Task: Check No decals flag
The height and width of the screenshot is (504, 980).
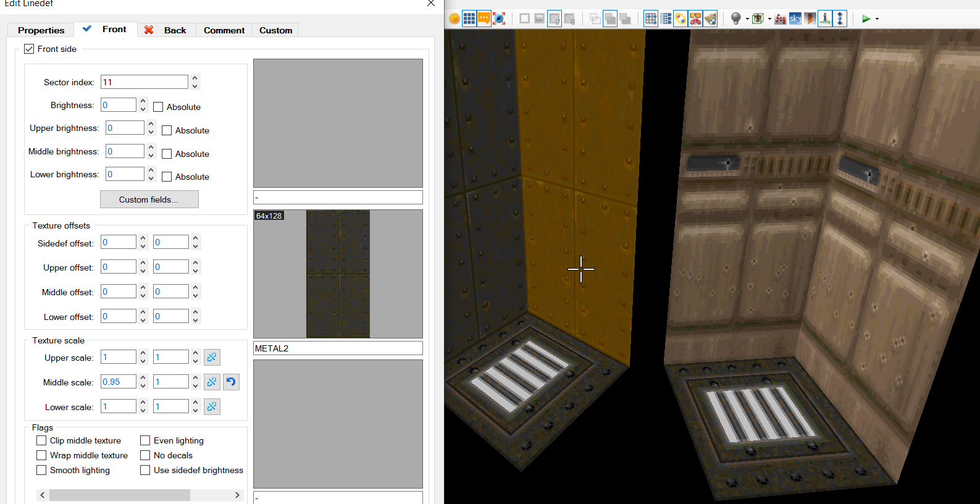Action: pos(145,455)
